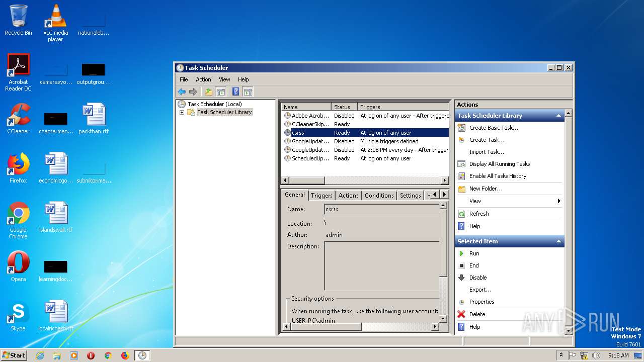Select the General tab

(294, 195)
